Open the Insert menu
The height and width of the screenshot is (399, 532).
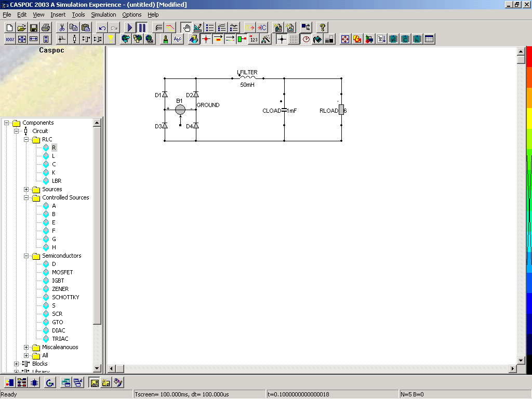58,15
